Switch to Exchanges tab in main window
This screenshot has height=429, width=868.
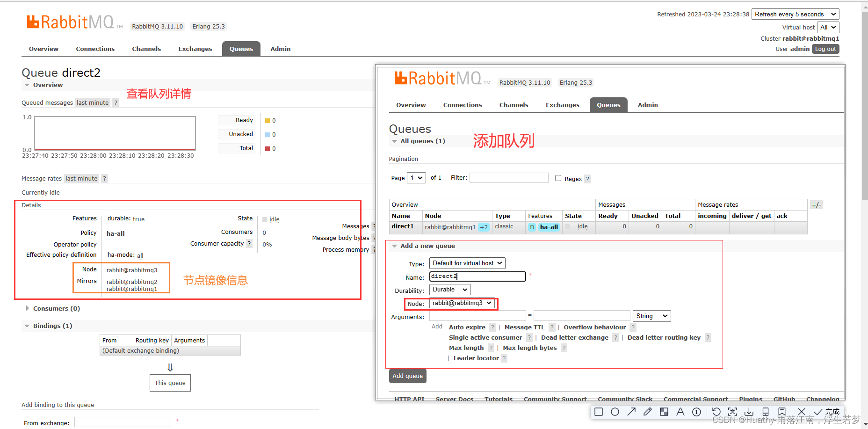pos(195,49)
